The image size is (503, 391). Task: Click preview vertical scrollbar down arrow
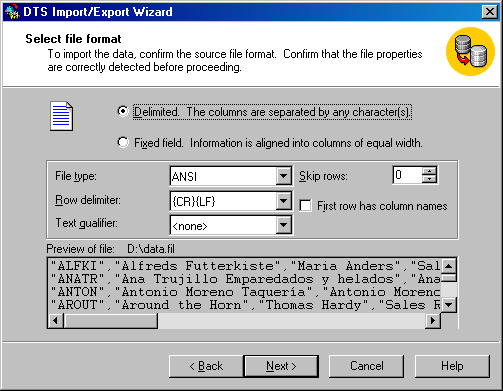pyautogui.click(x=449, y=304)
